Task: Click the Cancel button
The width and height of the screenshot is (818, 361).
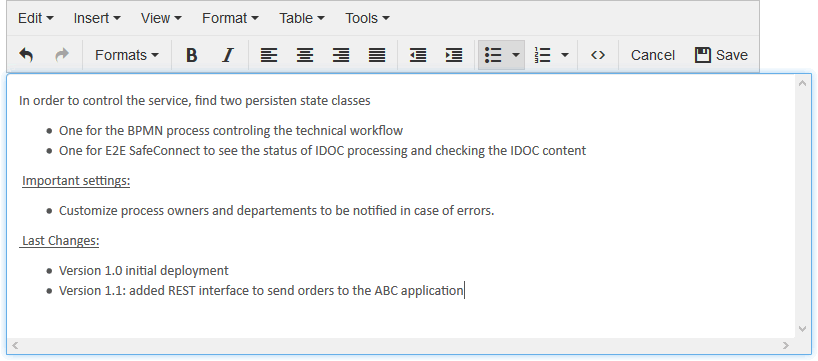Action: click(653, 55)
